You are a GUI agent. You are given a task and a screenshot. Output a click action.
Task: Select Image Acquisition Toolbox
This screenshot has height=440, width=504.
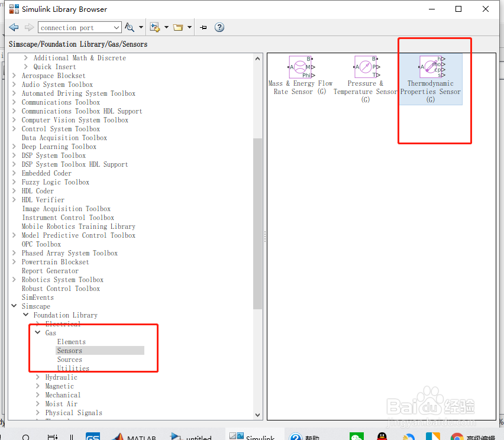point(66,209)
